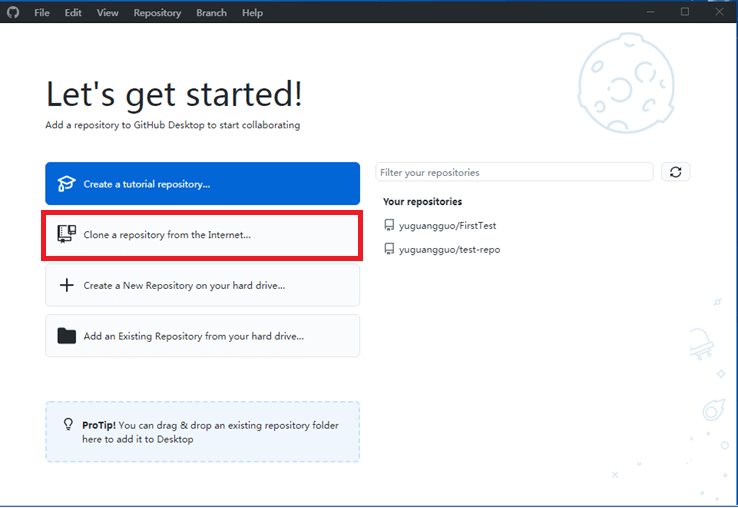
Task: Open the Help menu
Action: pyautogui.click(x=252, y=13)
